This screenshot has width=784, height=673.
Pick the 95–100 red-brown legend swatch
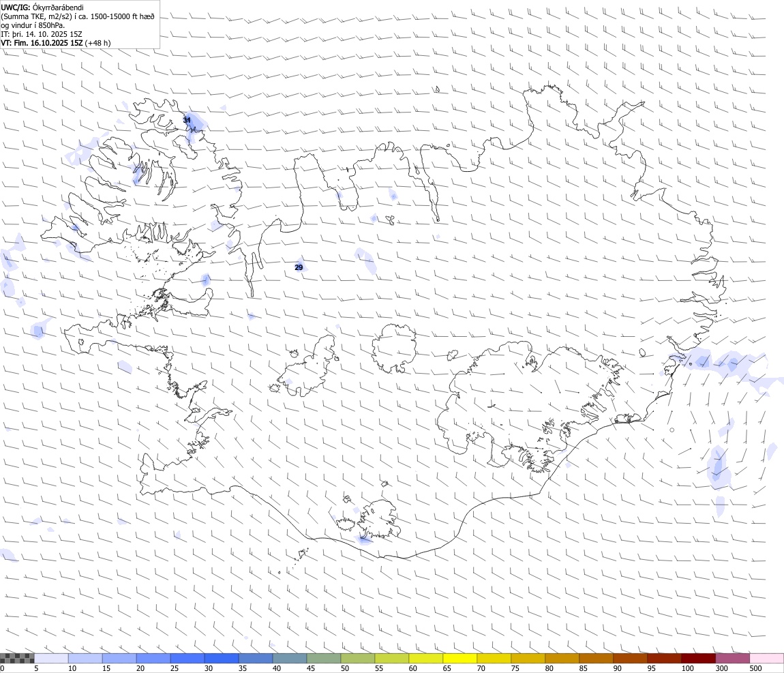(x=665, y=658)
